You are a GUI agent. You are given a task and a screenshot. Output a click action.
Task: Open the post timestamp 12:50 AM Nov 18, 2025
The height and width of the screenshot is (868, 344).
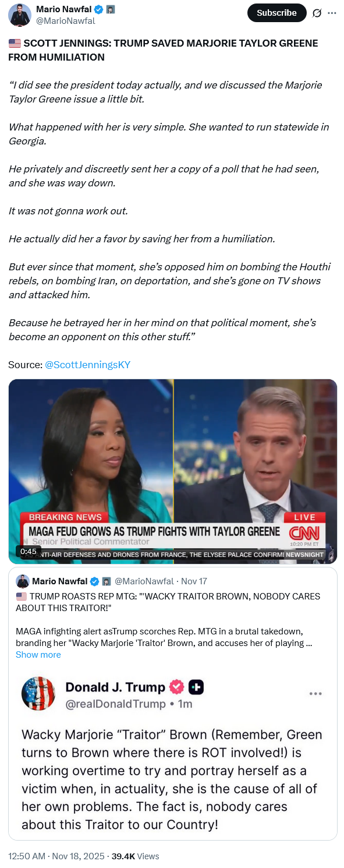click(56, 856)
